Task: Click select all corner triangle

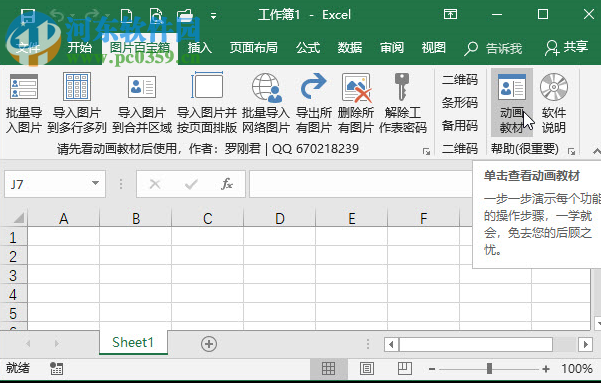Action: (18, 219)
